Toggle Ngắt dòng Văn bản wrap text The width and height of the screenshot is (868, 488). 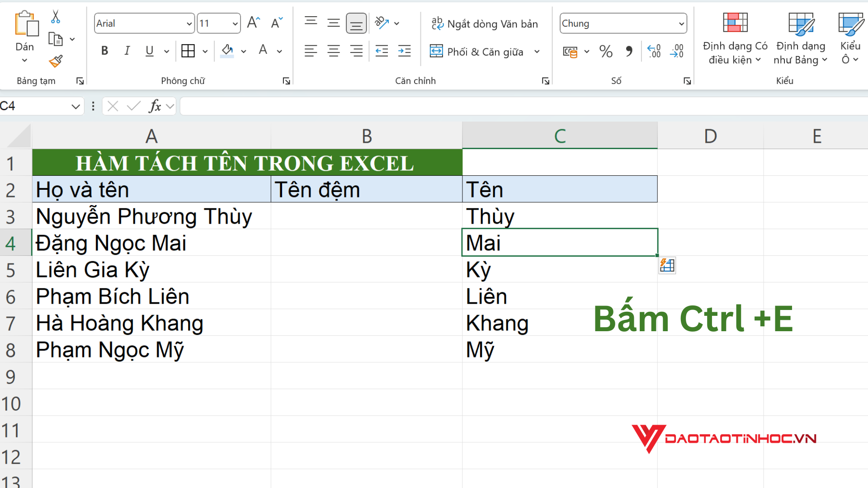(x=484, y=23)
